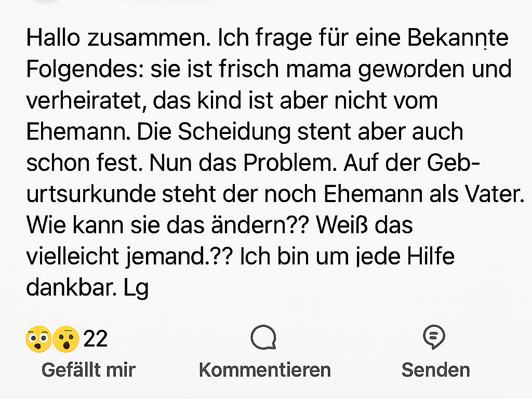Click the word "verheiratet" in the post
This screenshot has height=399, width=532.
point(82,101)
